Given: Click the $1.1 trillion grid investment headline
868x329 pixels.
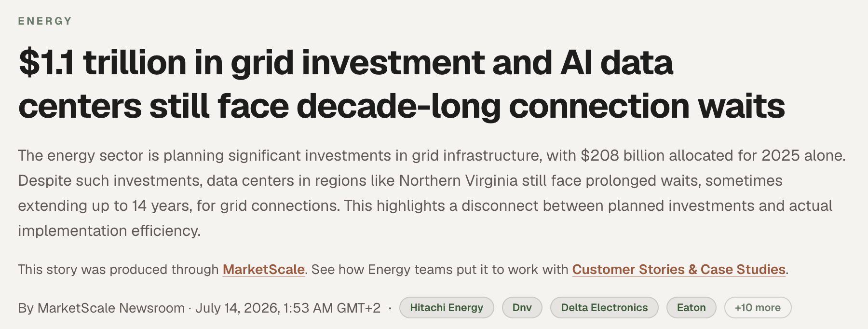Looking at the screenshot, I should [x=402, y=84].
